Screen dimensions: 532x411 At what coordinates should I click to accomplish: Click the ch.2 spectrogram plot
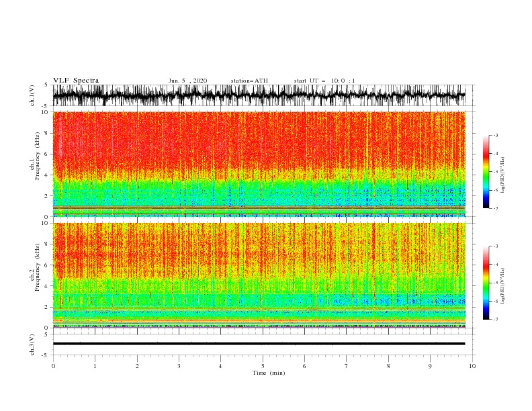(259, 275)
